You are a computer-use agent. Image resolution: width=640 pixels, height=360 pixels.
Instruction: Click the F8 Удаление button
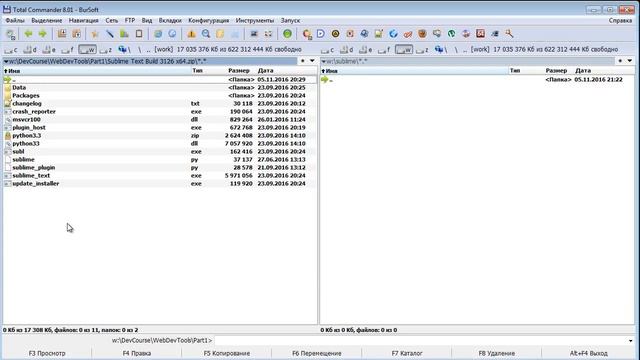point(496,353)
